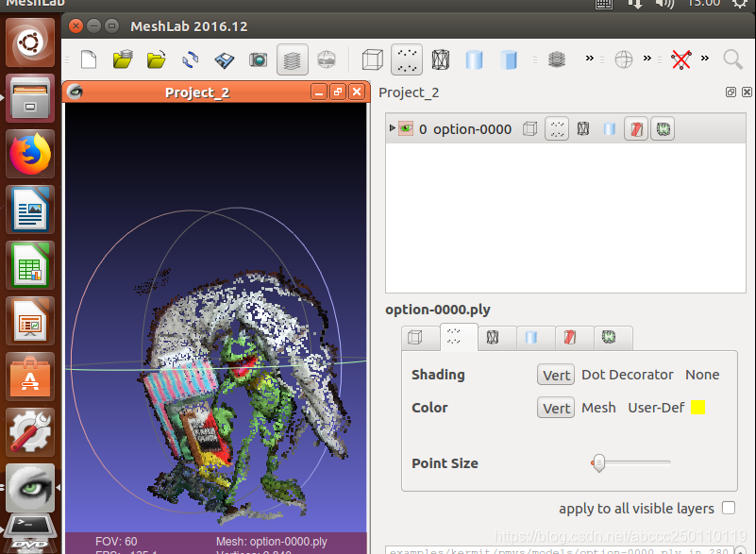756x554 pixels.
Task: Click the Point Size slider handle
Action: click(x=598, y=462)
